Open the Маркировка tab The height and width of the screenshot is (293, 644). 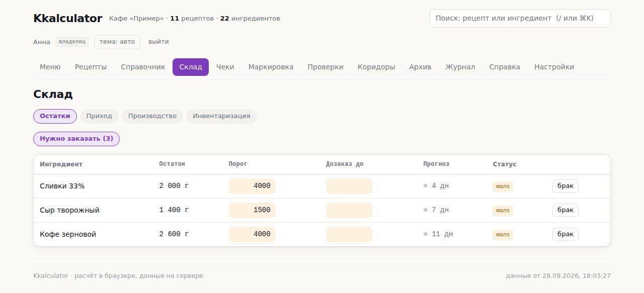271,67
